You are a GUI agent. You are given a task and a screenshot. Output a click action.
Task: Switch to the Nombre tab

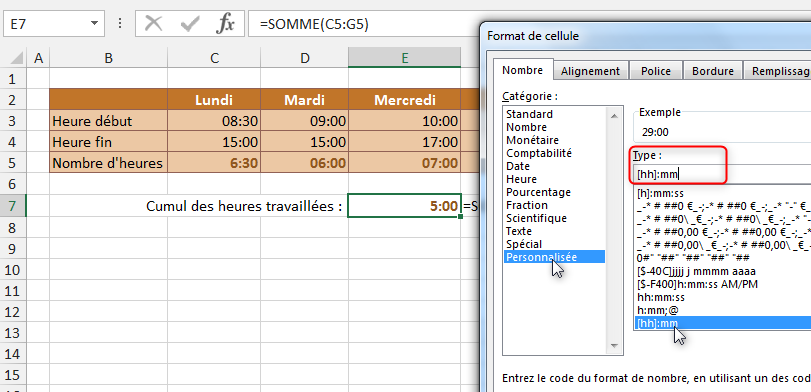point(522,70)
